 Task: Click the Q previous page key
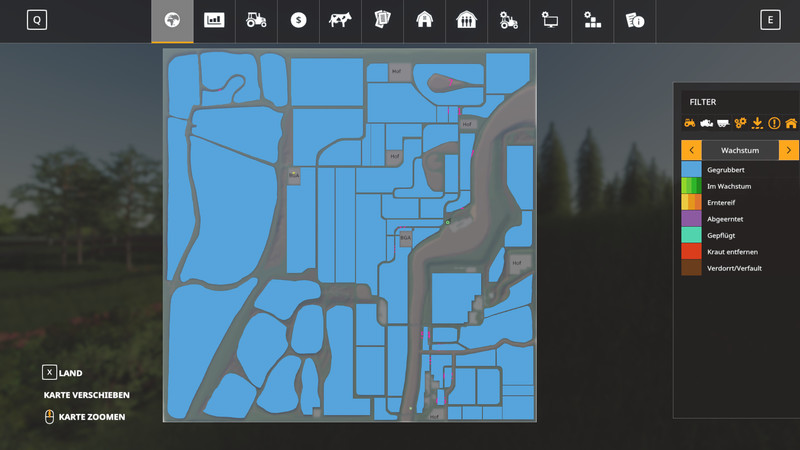click(37, 20)
